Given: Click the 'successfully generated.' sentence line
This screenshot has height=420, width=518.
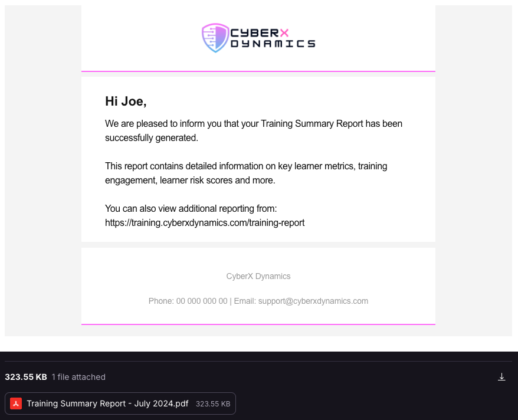Looking at the screenshot, I should tap(152, 137).
